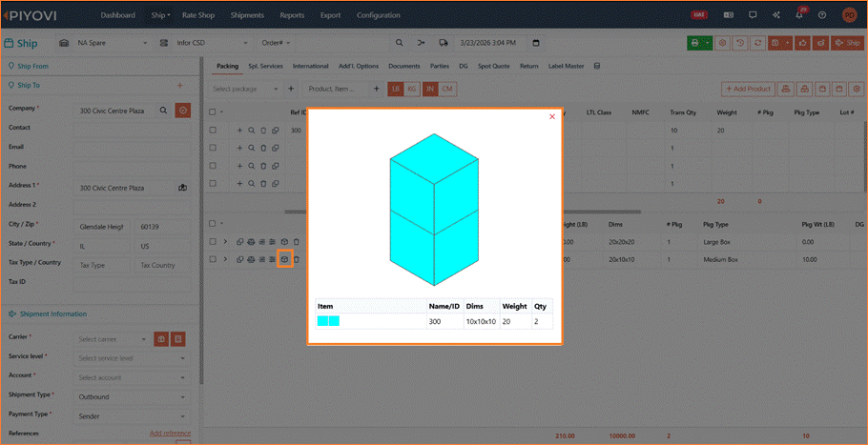Click the refresh arrows icon in toolbar
The height and width of the screenshot is (445, 868).
(x=757, y=43)
